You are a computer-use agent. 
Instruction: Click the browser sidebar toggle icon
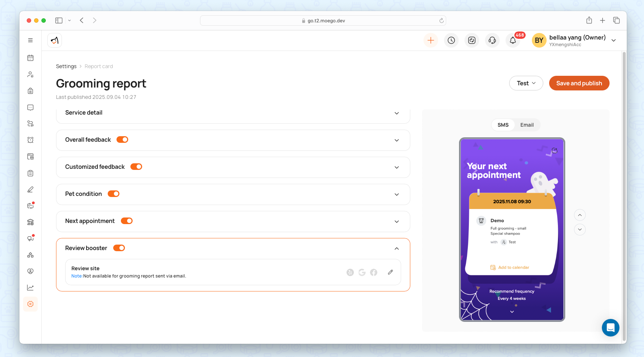[59, 21]
